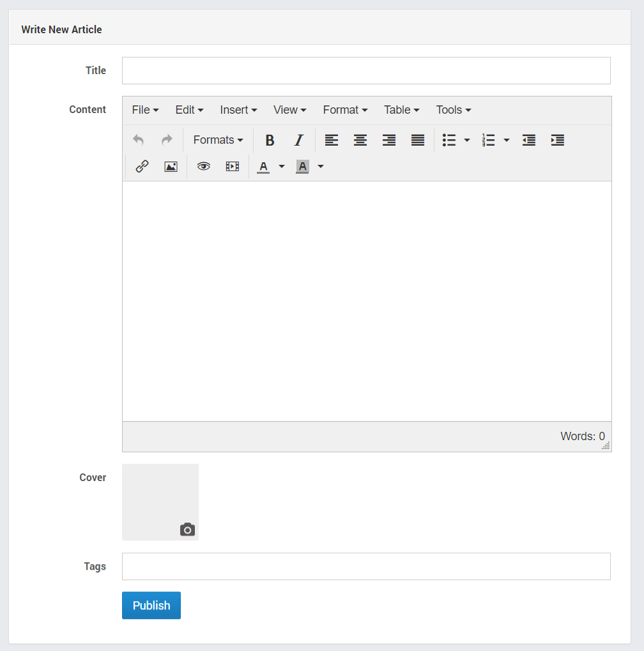This screenshot has height=651, width=644.
Task: Decrease indent of paragraph
Action: [x=528, y=140]
